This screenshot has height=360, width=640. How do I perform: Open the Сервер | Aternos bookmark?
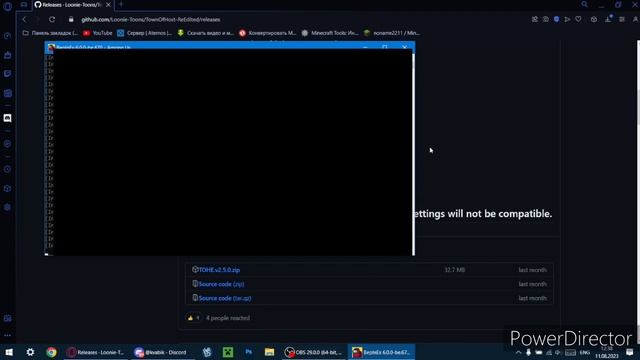[x=144, y=33]
